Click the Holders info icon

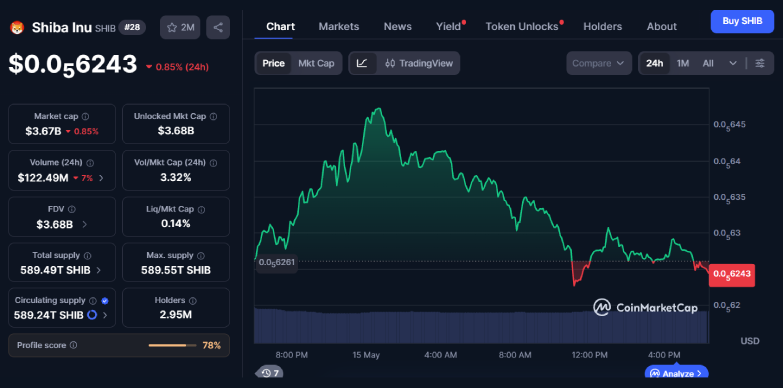[193, 301]
